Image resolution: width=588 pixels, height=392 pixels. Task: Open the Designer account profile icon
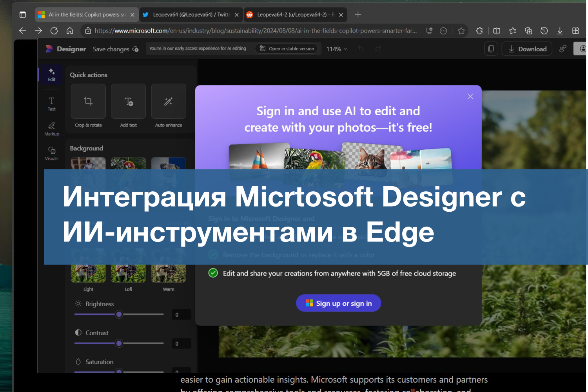coord(582,49)
